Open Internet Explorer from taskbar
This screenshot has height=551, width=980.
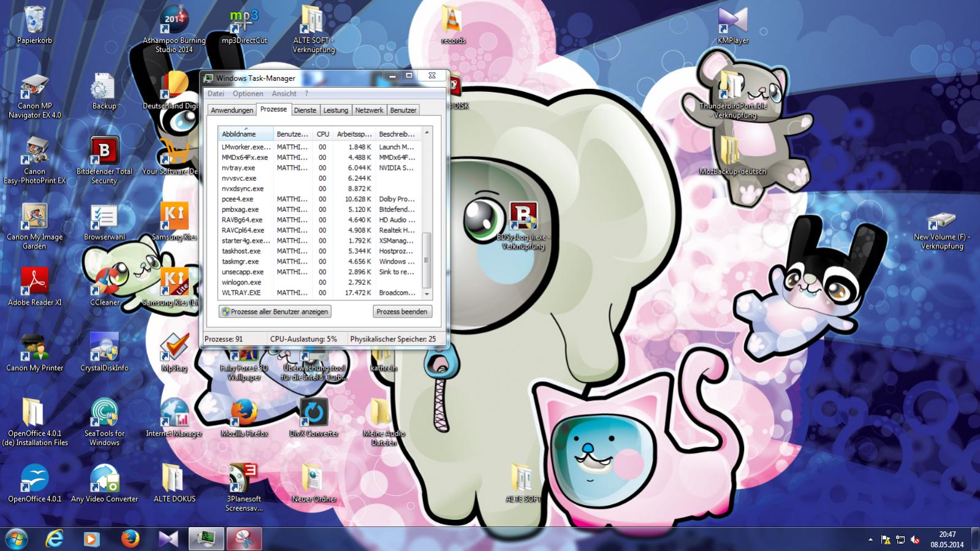55,539
